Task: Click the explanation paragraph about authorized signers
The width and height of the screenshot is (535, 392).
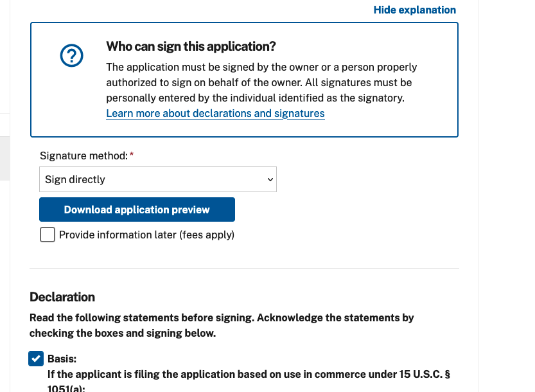Action: click(x=261, y=82)
